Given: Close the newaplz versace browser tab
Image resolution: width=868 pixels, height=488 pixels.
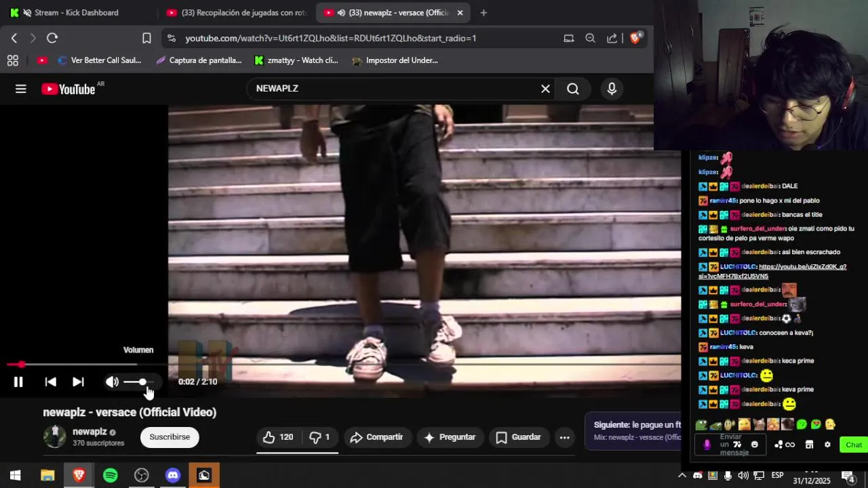Looking at the screenshot, I should [460, 12].
